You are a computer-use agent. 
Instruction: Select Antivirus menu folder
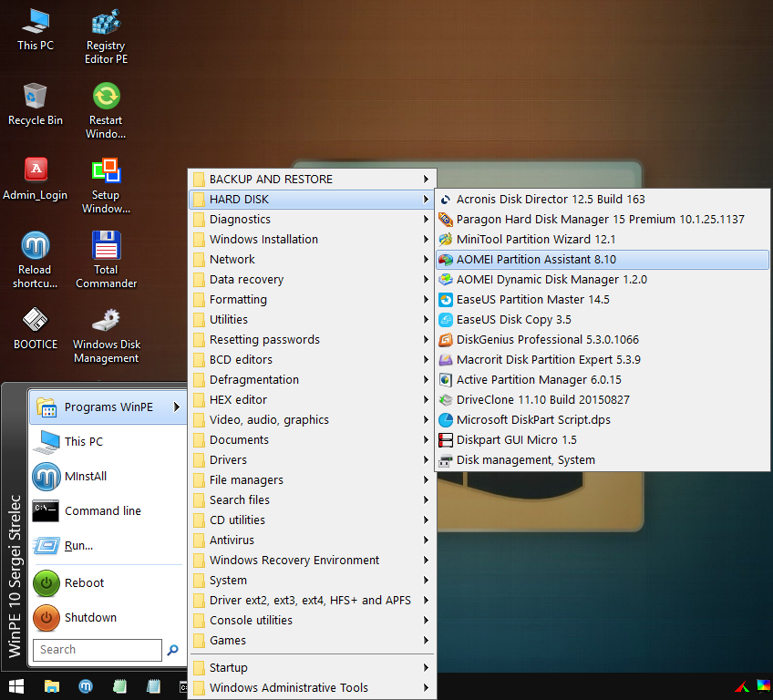point(312,540)
